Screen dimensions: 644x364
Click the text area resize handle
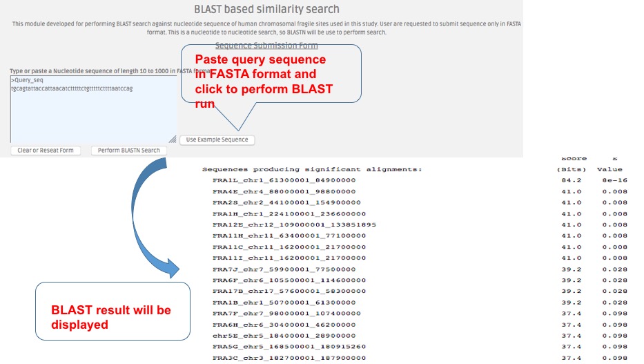pyautogui.click(x=173, y=140)
